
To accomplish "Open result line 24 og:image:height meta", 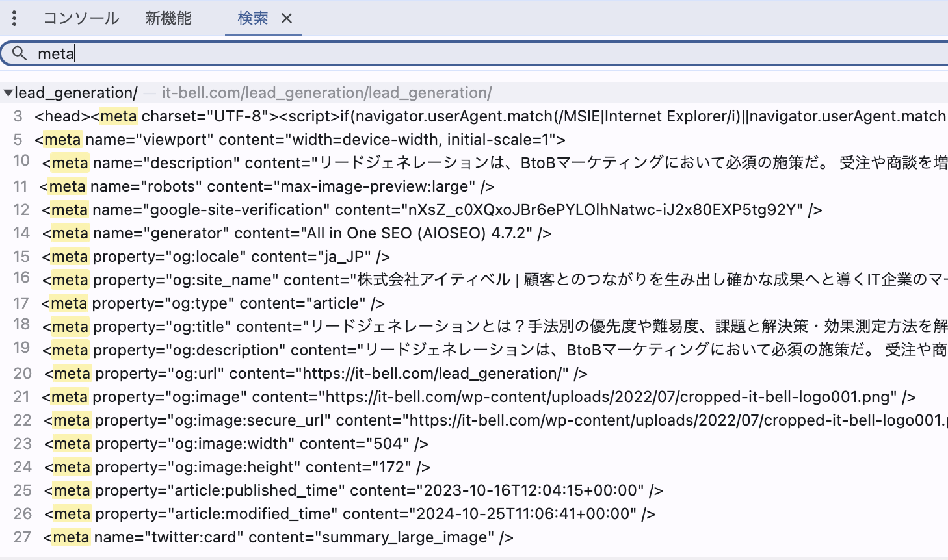I will pyautogui.click(x=474, y=467).
